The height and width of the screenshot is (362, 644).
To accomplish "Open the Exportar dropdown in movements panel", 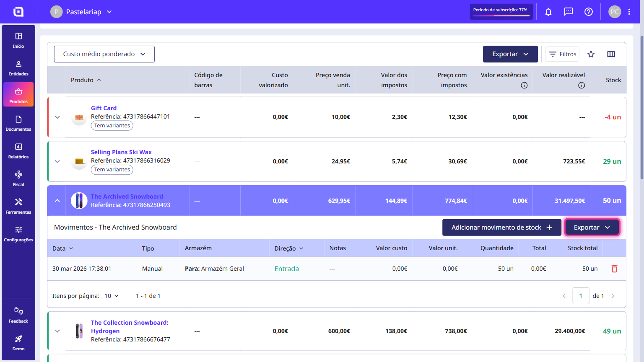I will point(592,228).
